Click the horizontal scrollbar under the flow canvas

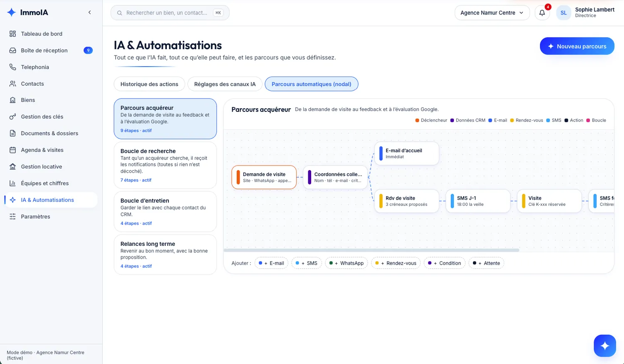click(x=371, y=250)
